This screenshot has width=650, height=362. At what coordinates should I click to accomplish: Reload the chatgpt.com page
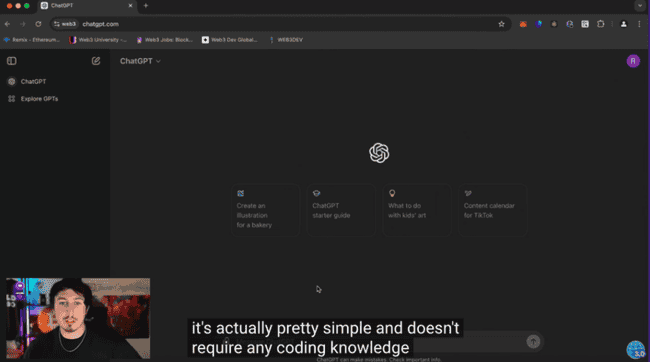[x=38, y=24]
